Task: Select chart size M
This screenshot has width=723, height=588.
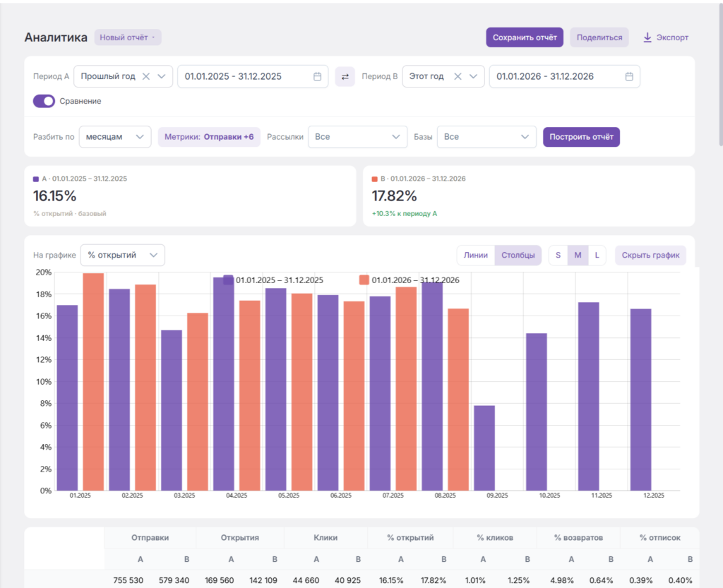Action: (578, 255)
